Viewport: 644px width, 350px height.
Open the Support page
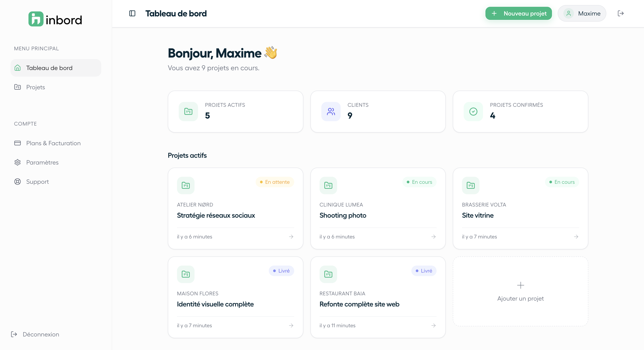click(x=56, y=182)
